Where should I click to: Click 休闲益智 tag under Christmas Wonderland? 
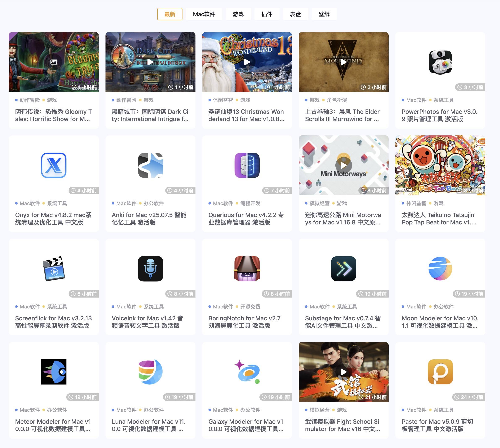[223, 100]
